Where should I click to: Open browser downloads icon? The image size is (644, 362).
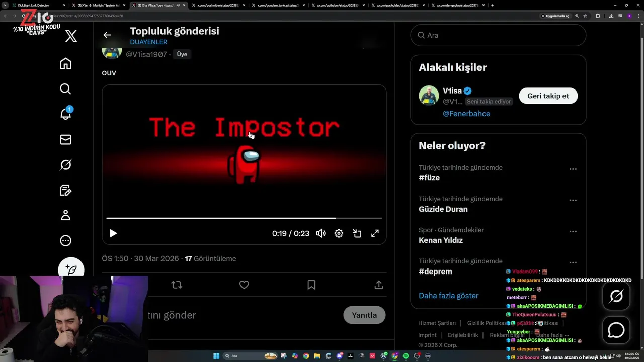pos(611,16)
